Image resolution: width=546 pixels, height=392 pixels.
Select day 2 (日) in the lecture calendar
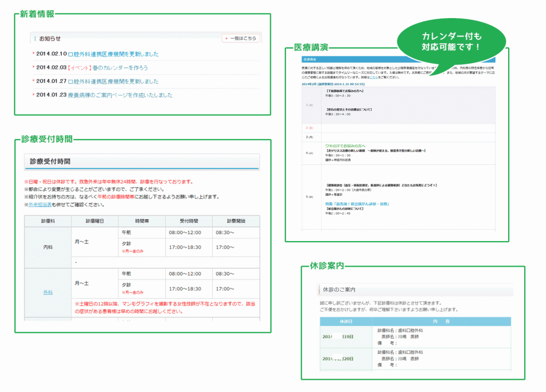pyautogui.click(x=309, y=128)
